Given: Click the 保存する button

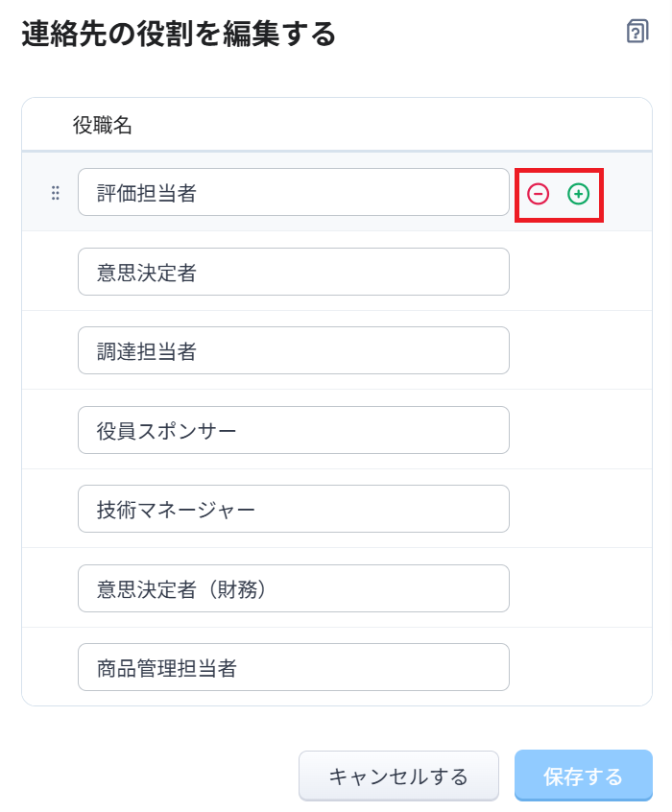Looking at the screenshot, I should coord(583,776).
